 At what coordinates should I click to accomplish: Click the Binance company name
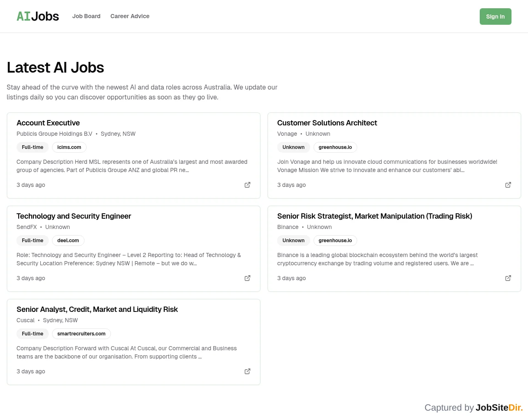(x=288, y=227)
